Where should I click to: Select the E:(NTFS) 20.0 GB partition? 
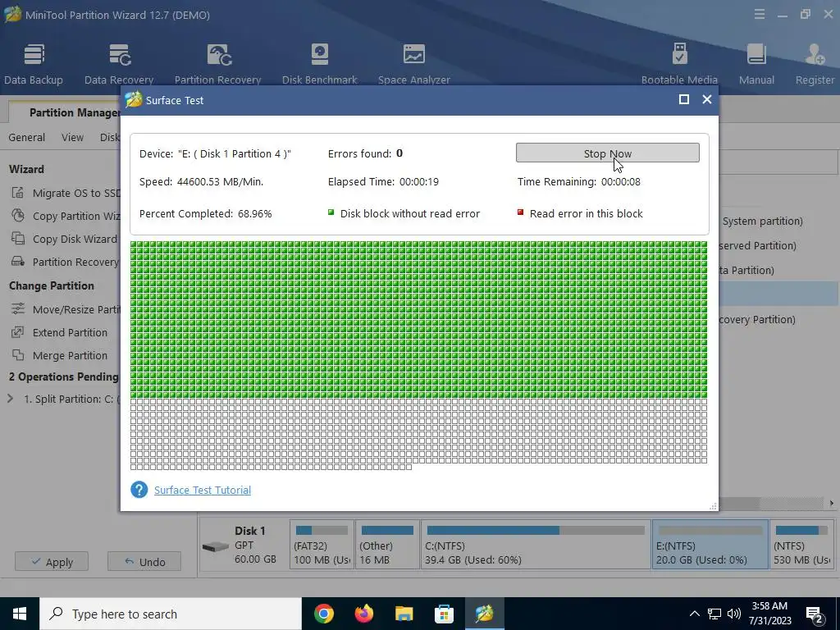coord(710,544)
